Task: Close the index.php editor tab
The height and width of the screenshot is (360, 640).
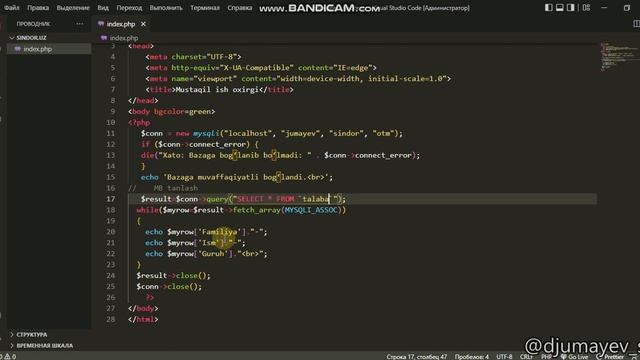Action: (x=143, y=24)
